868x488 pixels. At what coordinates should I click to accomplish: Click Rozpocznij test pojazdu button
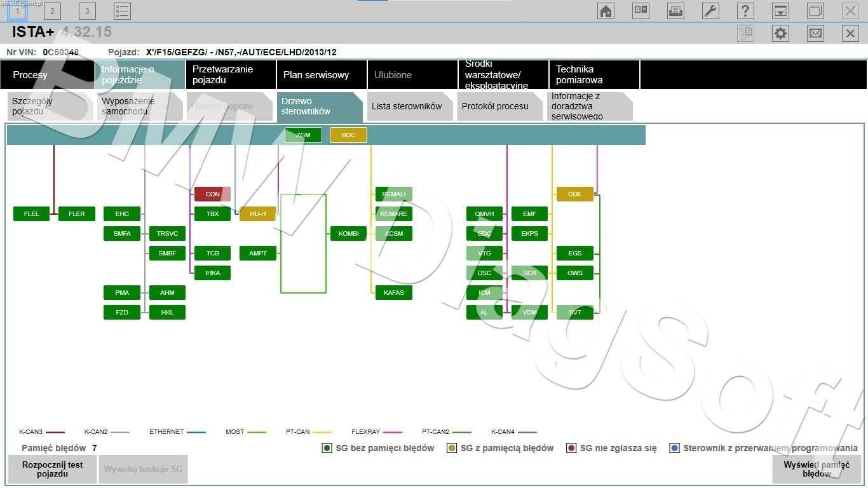click(x=52, y=469)
